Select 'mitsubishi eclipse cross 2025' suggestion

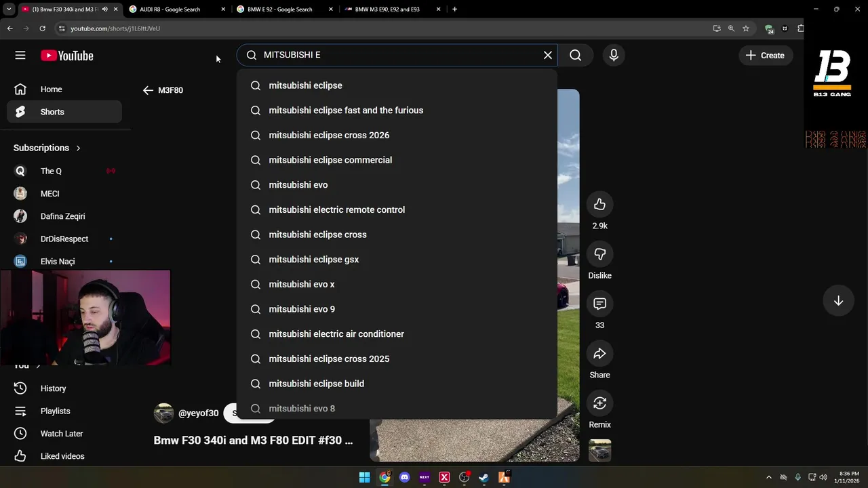coord(397,359)
